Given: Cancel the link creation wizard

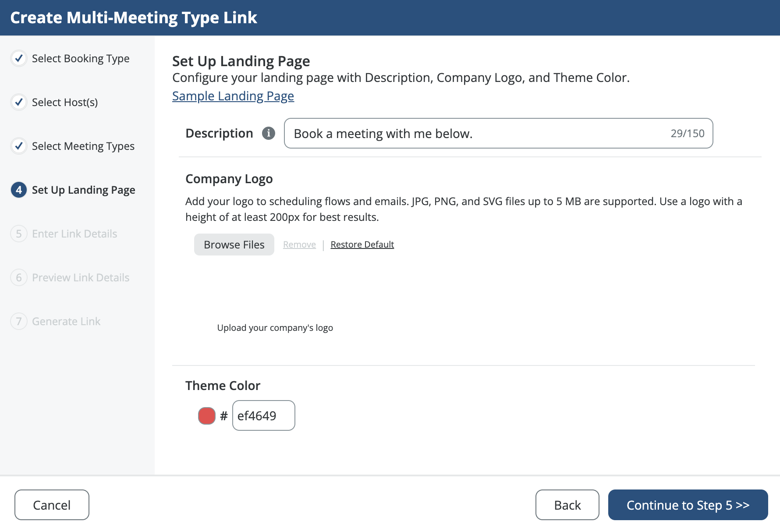Looking at the screenshot, I should pos(52,505).
